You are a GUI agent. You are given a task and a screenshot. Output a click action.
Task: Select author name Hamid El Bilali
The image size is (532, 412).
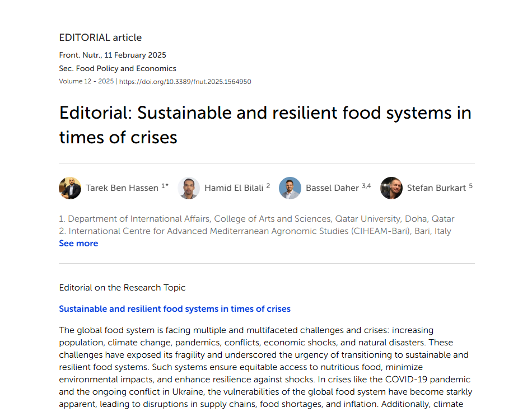point(234,188)
